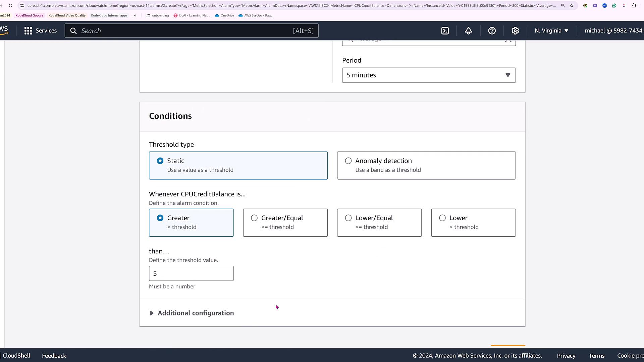Image resolution: width=644 pixels, height=362 pixels.
Task: Open the help question mark icon
Action: coord(492,31)
